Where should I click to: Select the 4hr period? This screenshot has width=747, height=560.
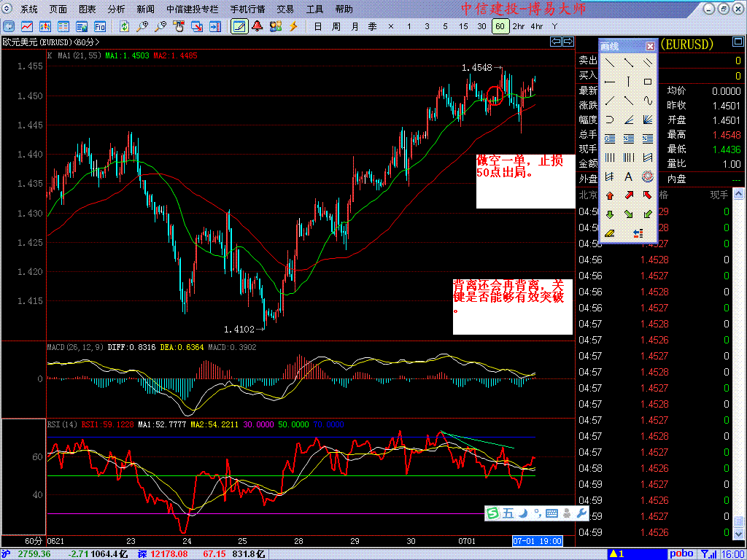point(536,27)
